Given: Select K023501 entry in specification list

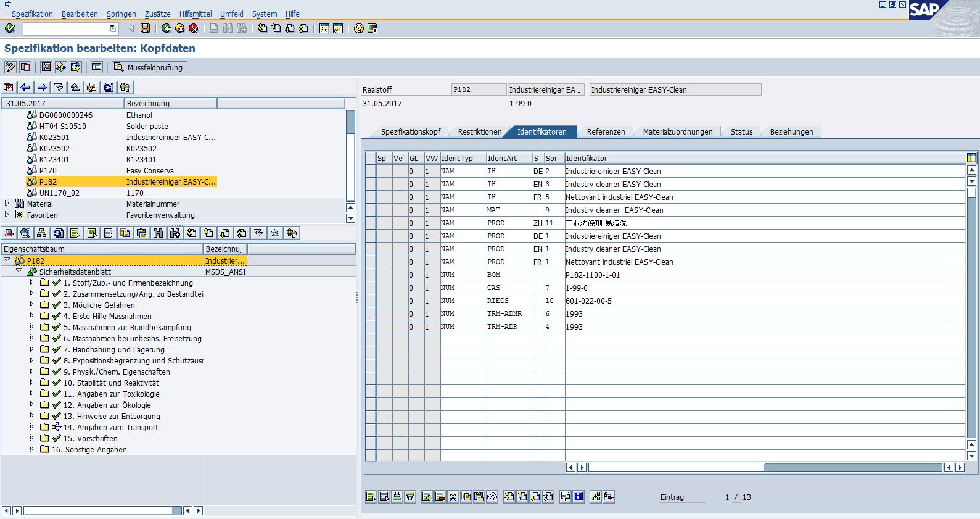Looking at the screenshot, I should click(54, 138).
